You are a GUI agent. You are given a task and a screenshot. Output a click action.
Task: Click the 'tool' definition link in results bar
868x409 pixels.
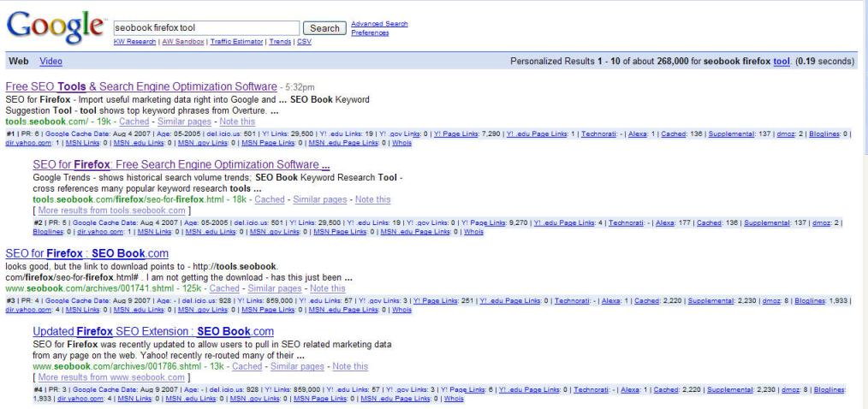[x=781, y=61]
